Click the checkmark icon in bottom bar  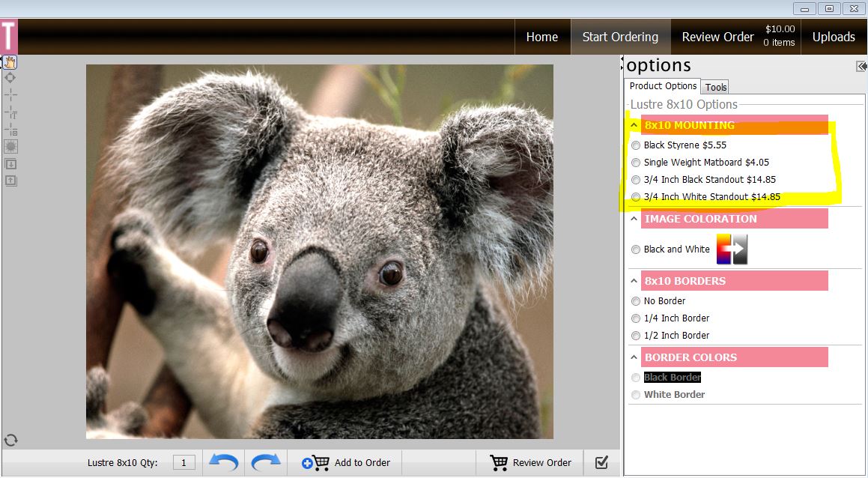(601, 462)
